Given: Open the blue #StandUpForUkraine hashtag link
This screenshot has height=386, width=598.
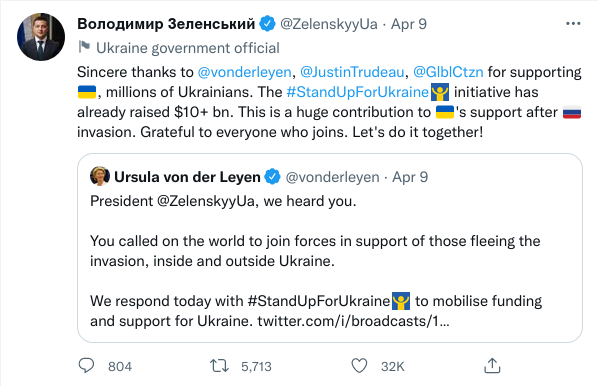Looking at the screenshot, I should (x=357, y=92).
